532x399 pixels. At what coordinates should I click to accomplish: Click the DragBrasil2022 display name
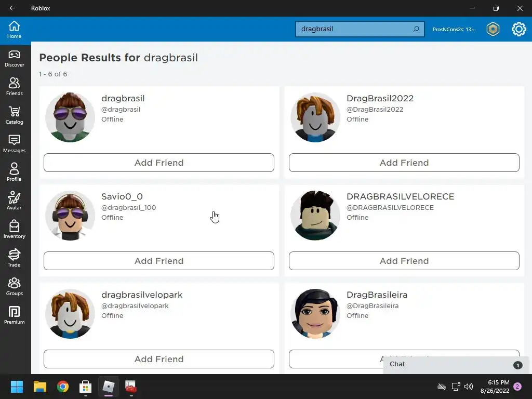[x=380, y=98]
